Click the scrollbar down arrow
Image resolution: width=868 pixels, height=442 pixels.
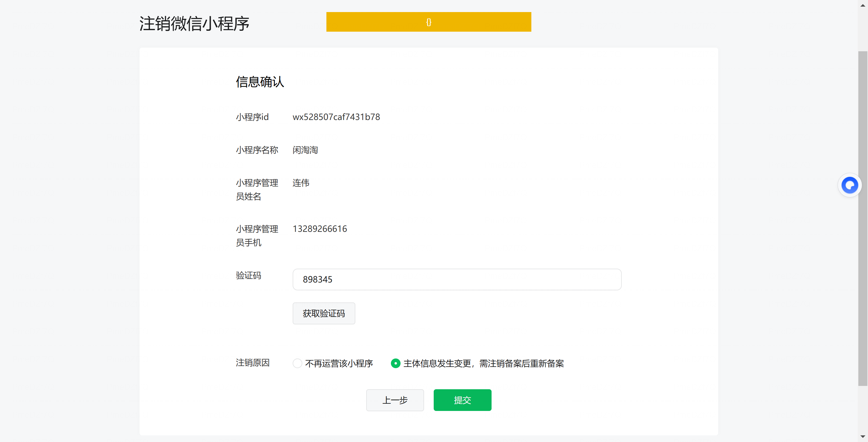(863, 437)
